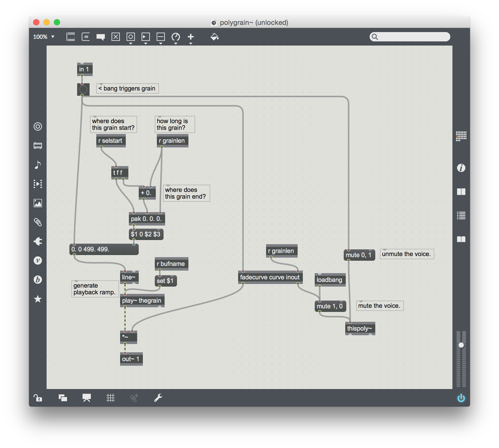Open the open-book lessons icon in right sidebar
Image resolution: width=499 pixels, height=448 pixels.
pyautogui.click(x=461, y=239)
